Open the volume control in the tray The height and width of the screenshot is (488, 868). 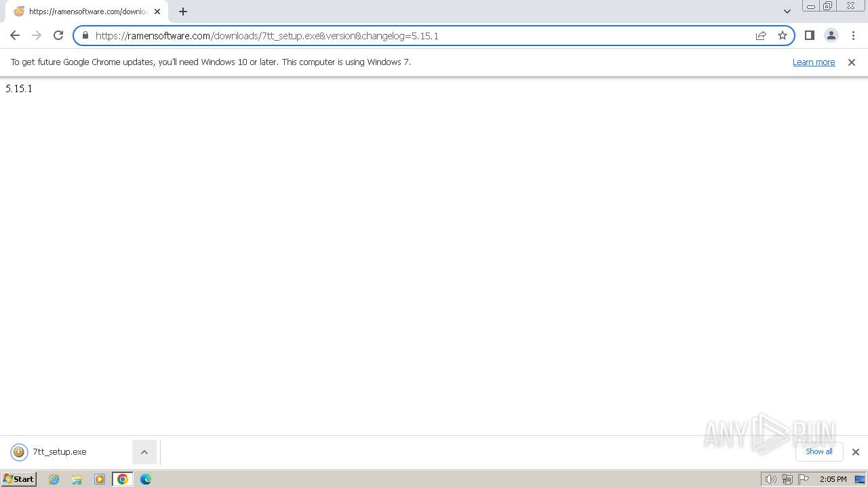coord(770,479)
